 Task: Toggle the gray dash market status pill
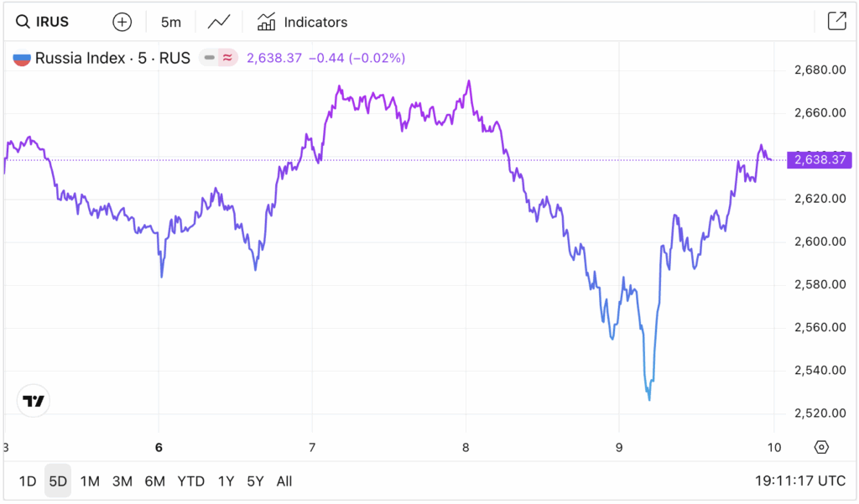click(x=208, y=58)
